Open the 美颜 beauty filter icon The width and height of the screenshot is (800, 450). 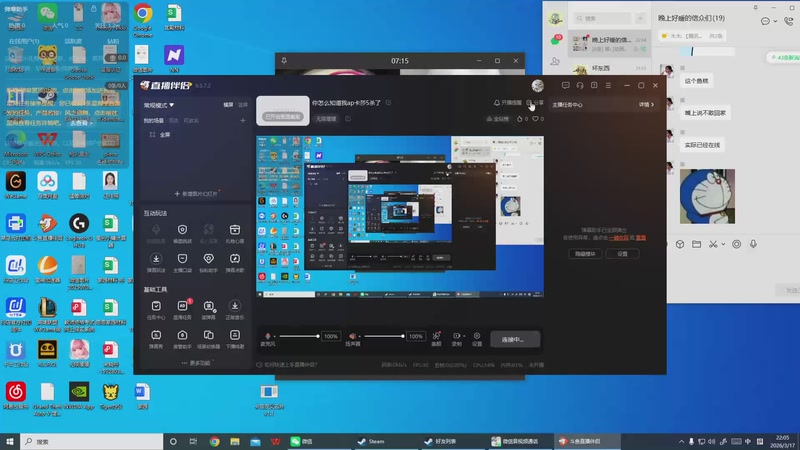pos(436,336)
